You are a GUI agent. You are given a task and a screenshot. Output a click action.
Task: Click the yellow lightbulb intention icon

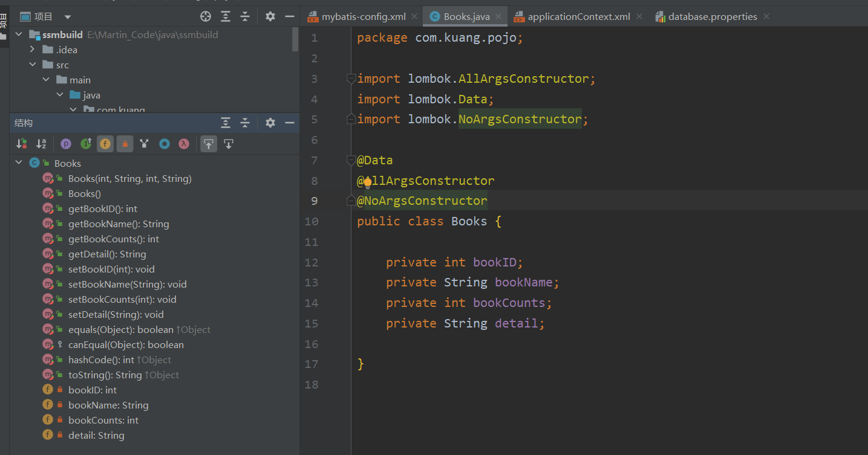point(367,183)
